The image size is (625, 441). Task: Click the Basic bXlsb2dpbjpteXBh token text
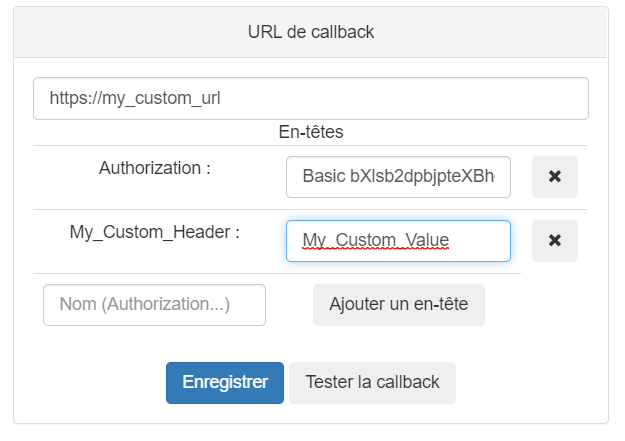pos(397,177)
